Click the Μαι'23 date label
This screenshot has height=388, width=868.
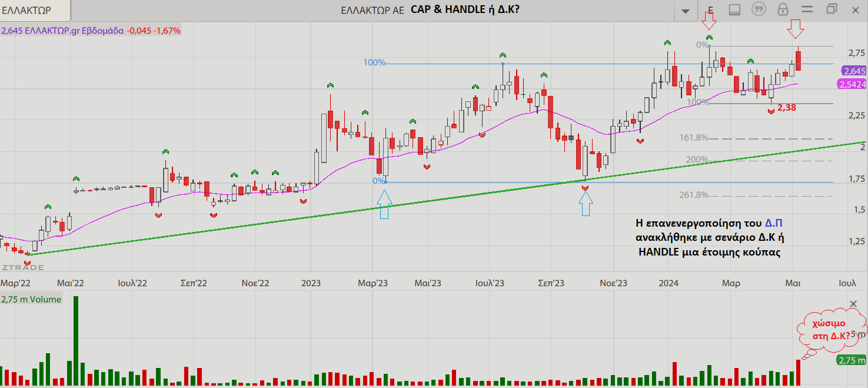(427, 283)
